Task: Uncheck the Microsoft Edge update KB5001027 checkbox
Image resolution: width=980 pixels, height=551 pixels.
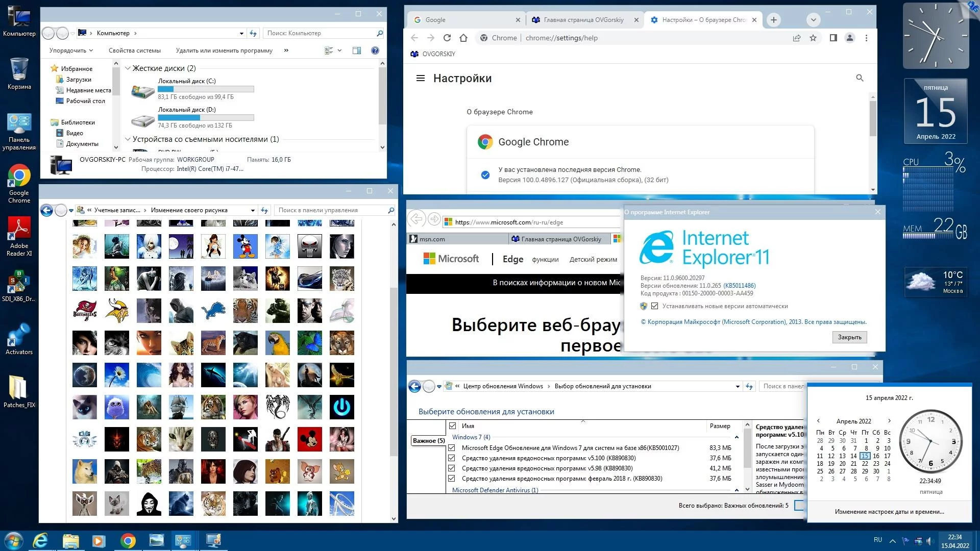Action: 452,448
